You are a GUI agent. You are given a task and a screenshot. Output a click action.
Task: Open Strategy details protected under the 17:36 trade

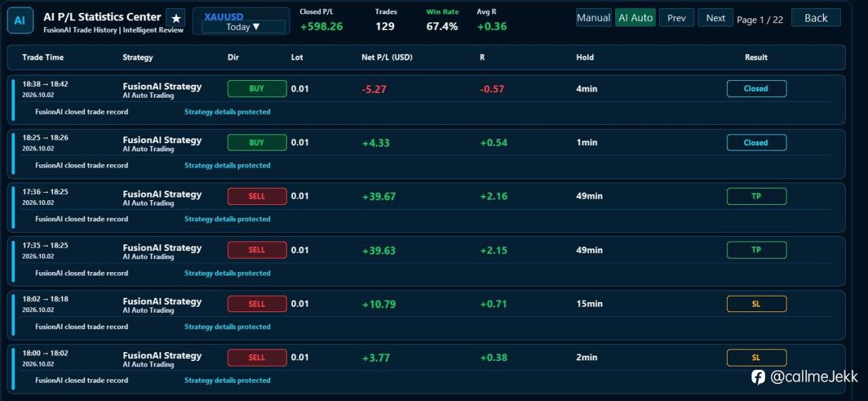tap(227, 219)
